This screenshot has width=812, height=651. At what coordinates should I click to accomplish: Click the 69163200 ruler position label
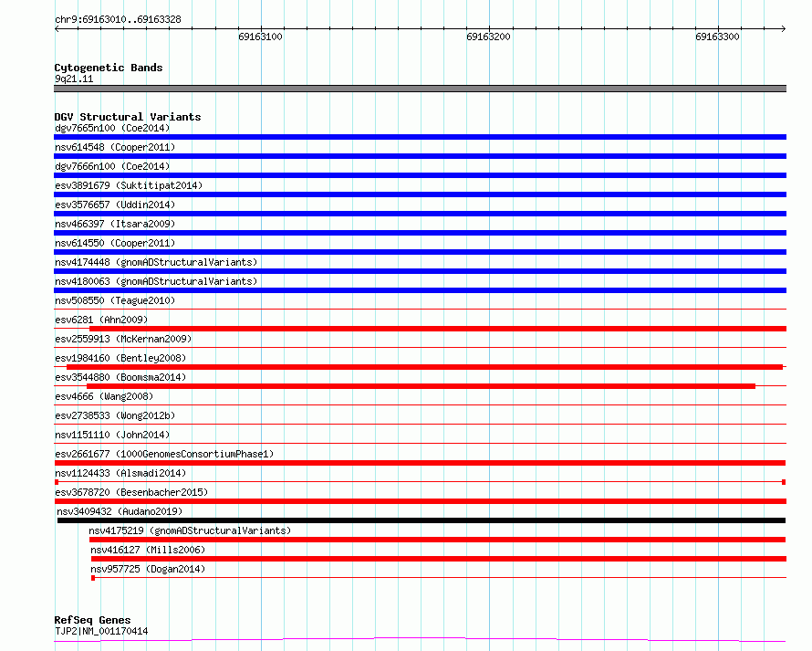click(x=488, y=37)
